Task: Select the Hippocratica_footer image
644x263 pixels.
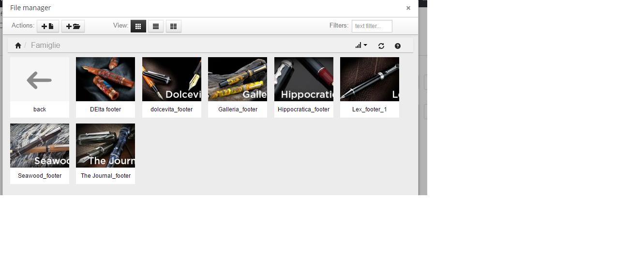Action: (x=304, y=79)
